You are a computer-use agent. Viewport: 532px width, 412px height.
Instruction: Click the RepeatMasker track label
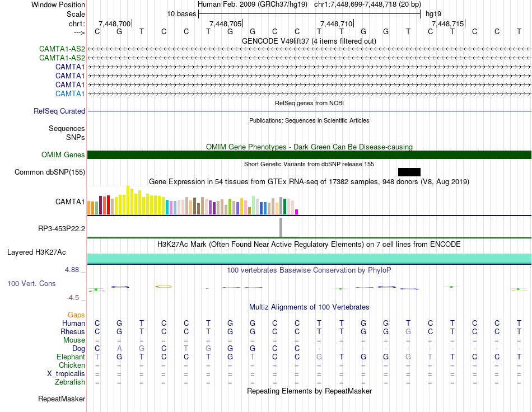pos(62,399)
